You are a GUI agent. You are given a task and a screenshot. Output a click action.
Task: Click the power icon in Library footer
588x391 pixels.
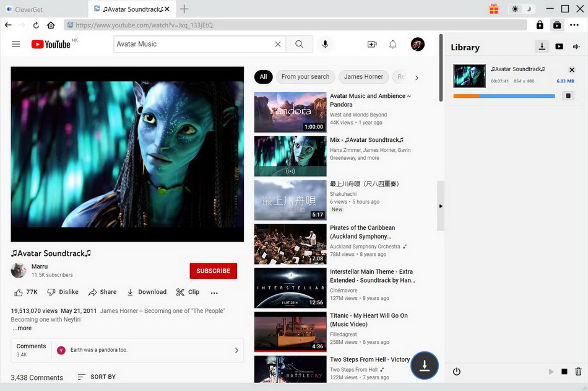(457, 372)
